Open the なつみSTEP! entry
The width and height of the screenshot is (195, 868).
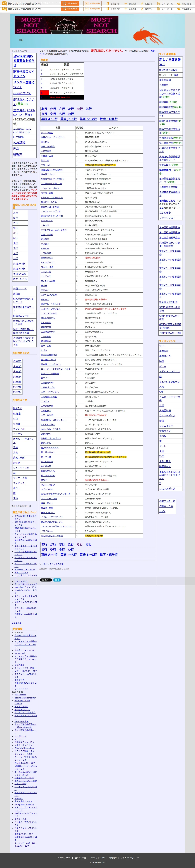[x=47, y=221]
